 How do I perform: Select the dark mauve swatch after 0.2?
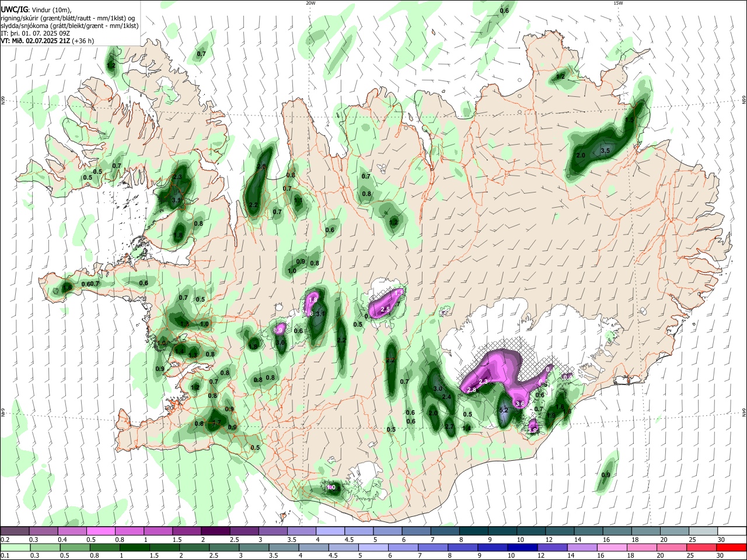pos(15,531)
